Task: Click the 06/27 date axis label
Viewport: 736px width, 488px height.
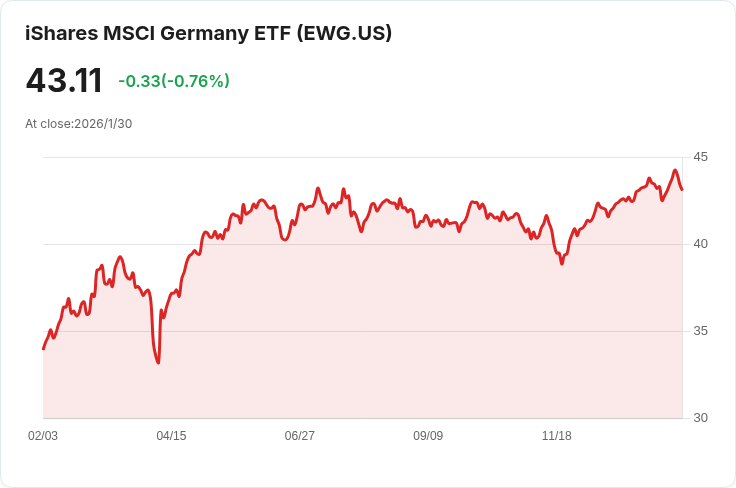Action: tap(299, 435)
